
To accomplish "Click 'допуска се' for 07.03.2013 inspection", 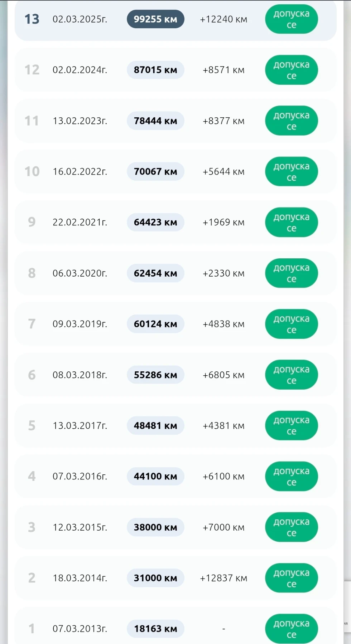I will click(x=291, y=629).
